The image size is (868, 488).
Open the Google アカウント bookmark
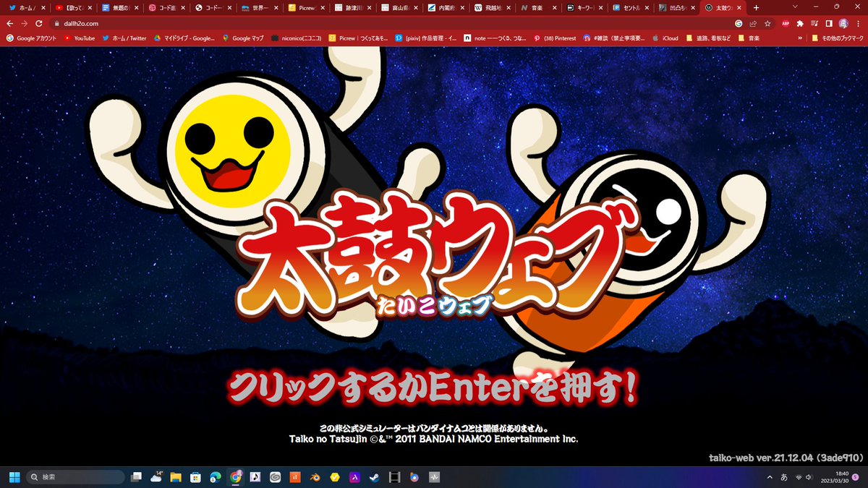(x=30, y=38)
